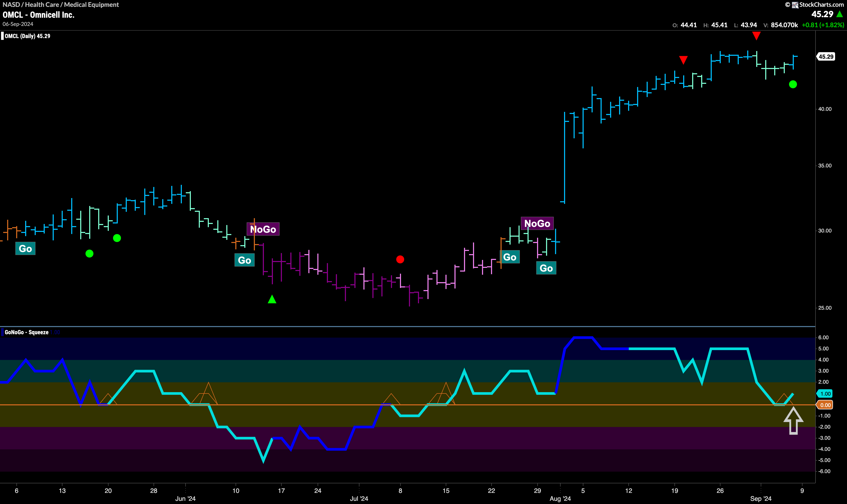Click the +0.81 (+1.82%) change value

(x=823, y=25)
